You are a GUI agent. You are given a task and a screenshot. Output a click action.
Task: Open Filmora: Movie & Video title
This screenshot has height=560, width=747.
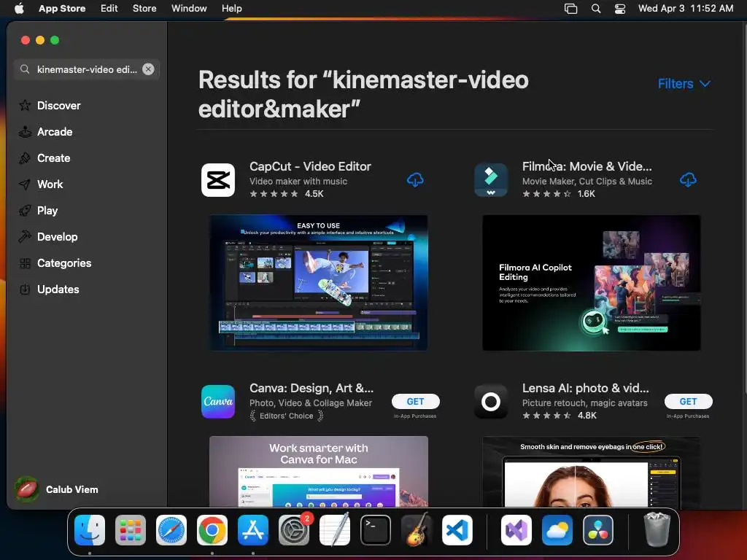click(x=587, y=166)
